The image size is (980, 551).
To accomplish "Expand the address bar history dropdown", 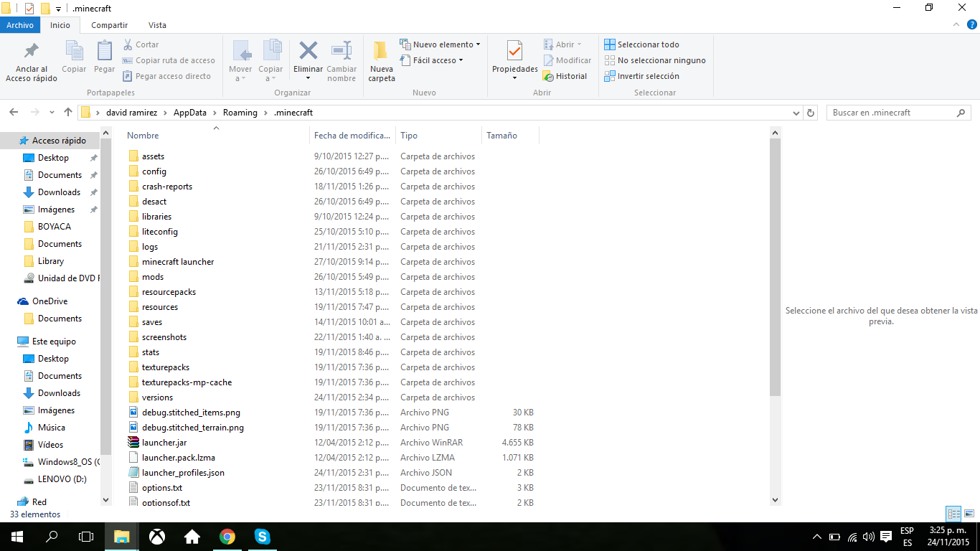I will (796, 113).
